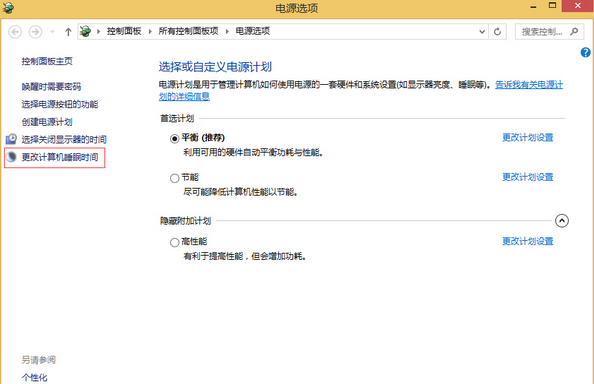Click the Back navigation arrow
The image size is (594, 384).
click(x=15, y=32)
